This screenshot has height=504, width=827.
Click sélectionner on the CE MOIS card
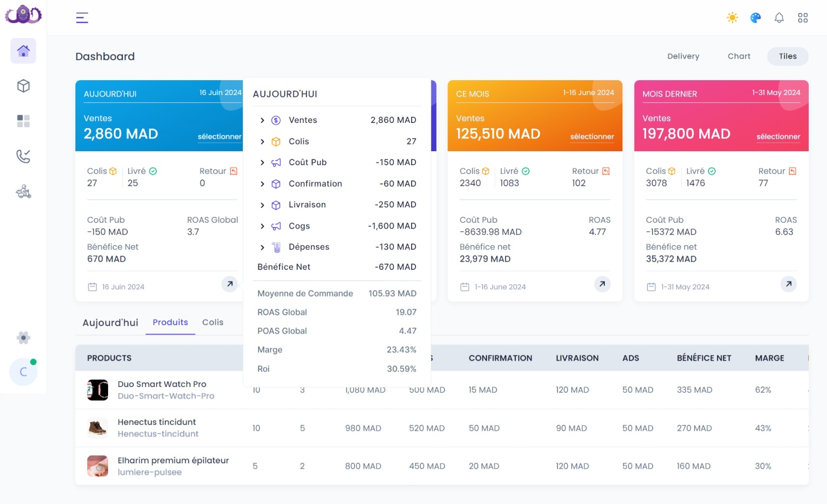pyautogui.click(x=592, y=137)
